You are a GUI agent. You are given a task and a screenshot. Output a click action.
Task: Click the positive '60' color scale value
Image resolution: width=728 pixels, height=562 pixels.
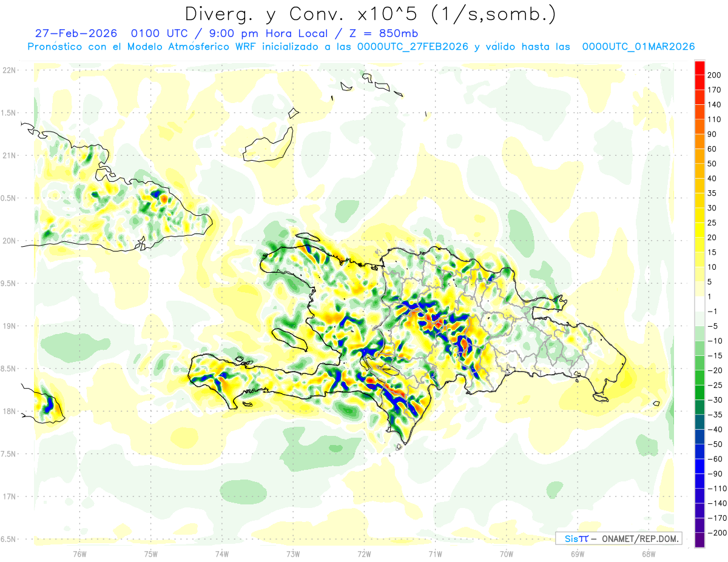pyautogui.click(x=713, y=149)
